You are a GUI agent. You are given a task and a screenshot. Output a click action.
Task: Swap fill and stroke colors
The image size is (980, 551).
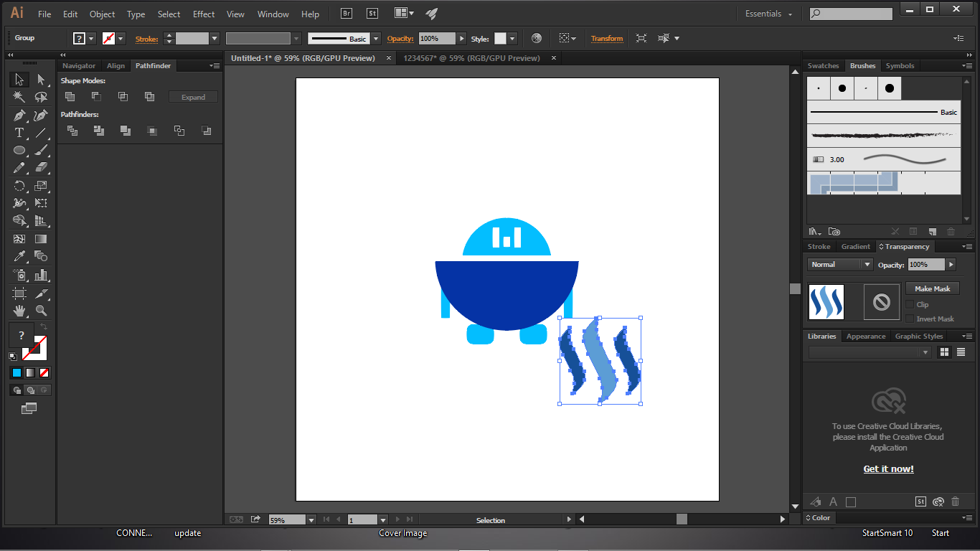tap(43, 326)
